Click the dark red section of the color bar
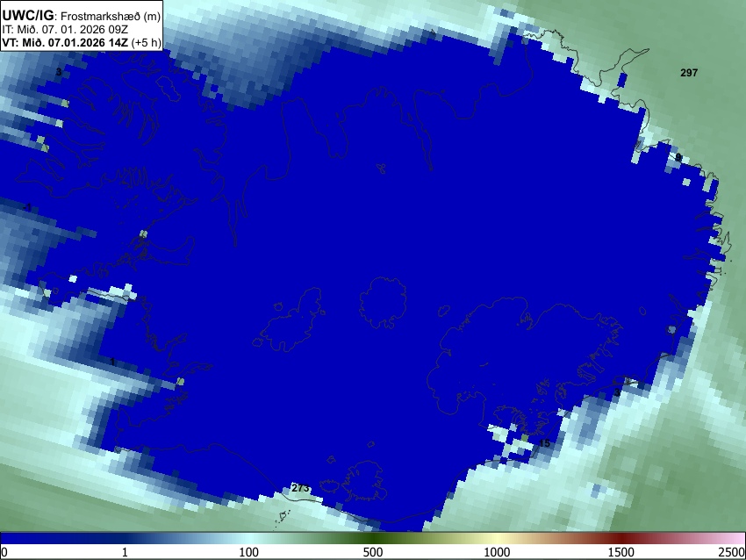The image size is (746, 560). coord(621,538)
